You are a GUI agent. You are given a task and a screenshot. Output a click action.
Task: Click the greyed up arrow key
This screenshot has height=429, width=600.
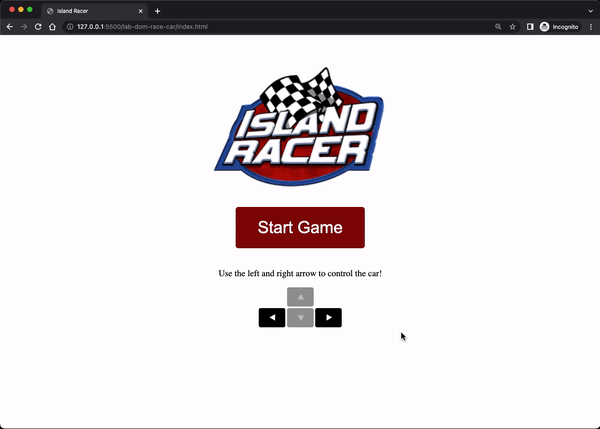300,297
